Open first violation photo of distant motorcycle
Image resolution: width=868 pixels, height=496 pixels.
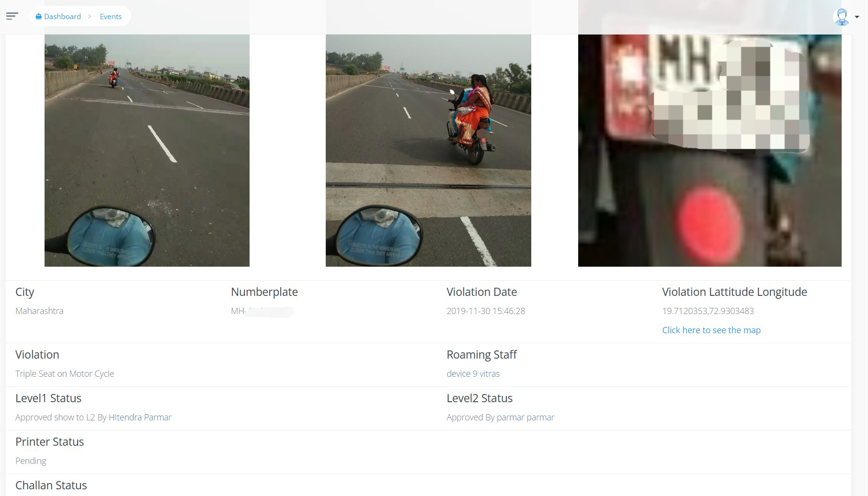coord(147,150)
